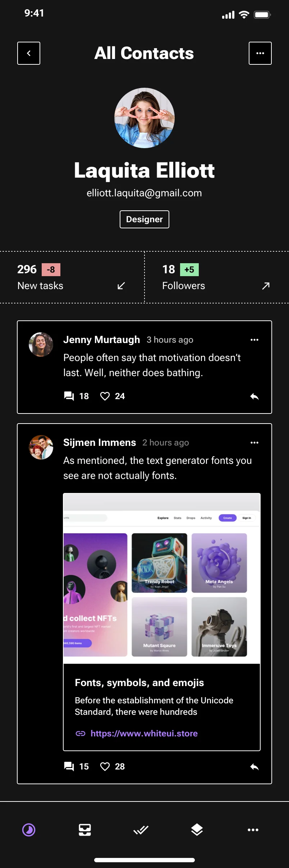289x868 pixels.
Task: Tap the home indicator bar
Action: [x=144, y=860]
